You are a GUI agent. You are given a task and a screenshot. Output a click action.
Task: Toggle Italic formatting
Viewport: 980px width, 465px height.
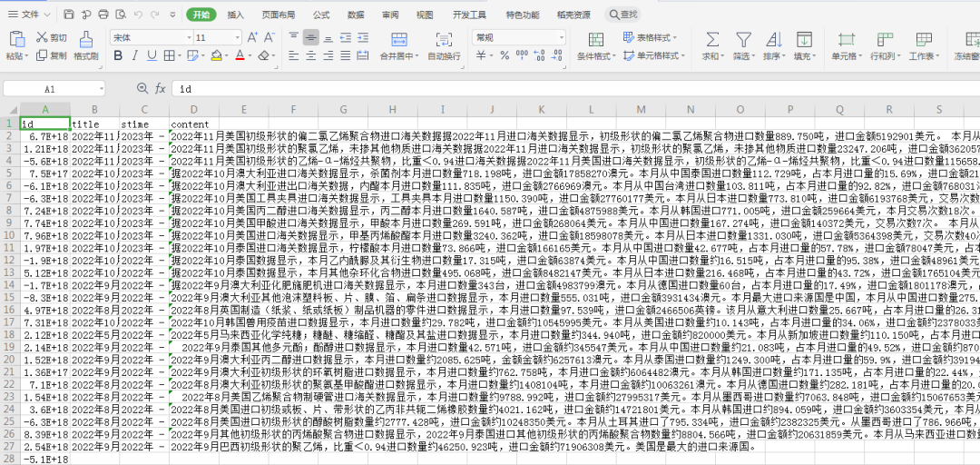coord(135,55)
